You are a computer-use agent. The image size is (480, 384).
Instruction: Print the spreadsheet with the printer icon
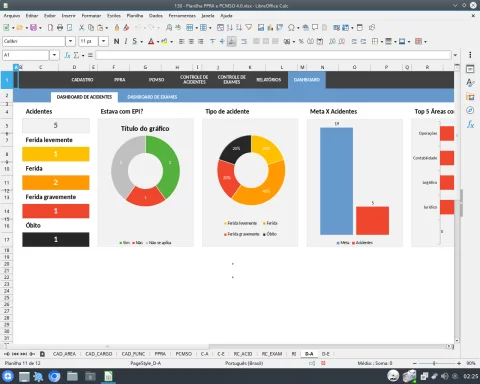[x=60, y=28]
